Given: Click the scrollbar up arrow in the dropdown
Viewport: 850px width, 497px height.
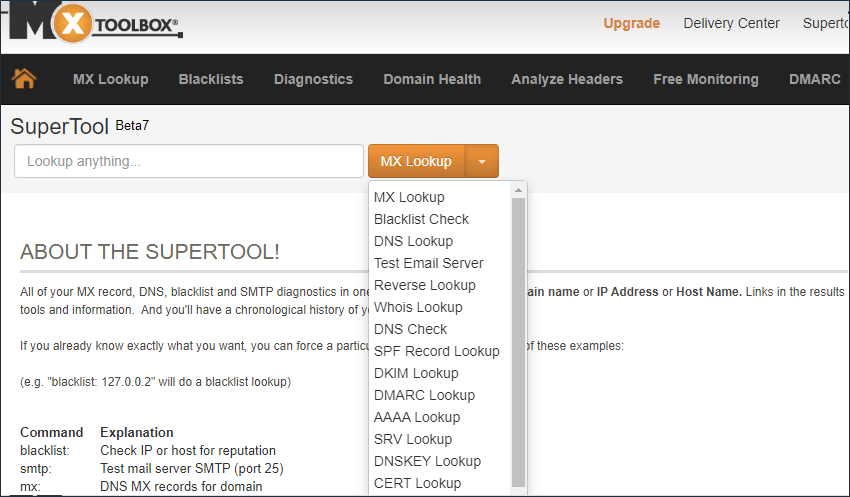Looking at the screenshot, I should (518, 190).
